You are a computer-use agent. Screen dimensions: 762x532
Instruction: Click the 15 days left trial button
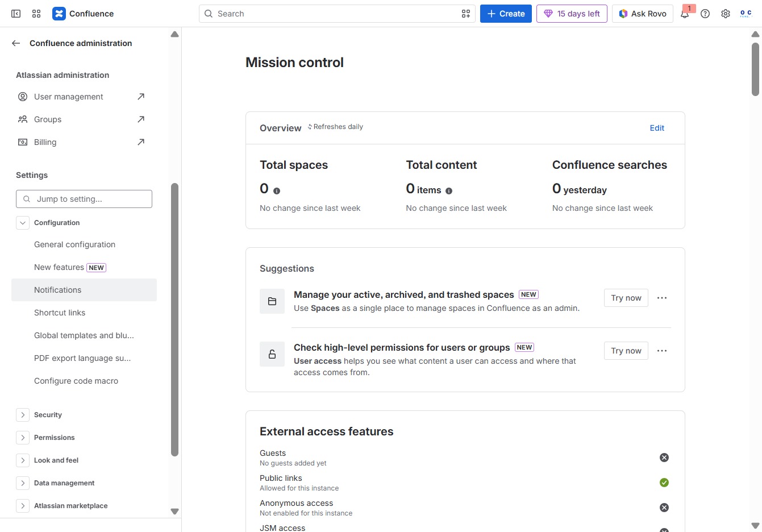pyautogui.click(x=572, y=14)
